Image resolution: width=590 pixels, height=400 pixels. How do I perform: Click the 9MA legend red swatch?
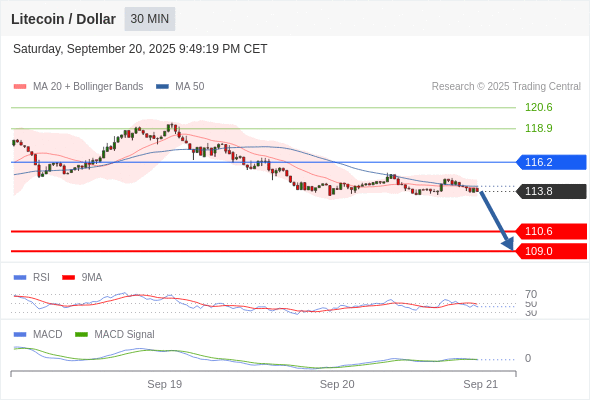(68, 278)
